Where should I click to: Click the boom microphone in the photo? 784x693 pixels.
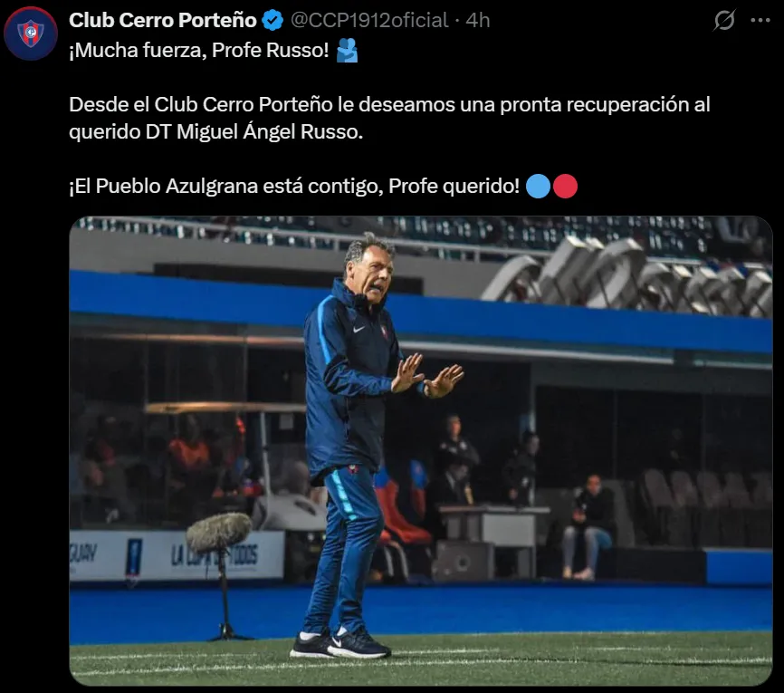pyautogui.click(x=219, y=534)
